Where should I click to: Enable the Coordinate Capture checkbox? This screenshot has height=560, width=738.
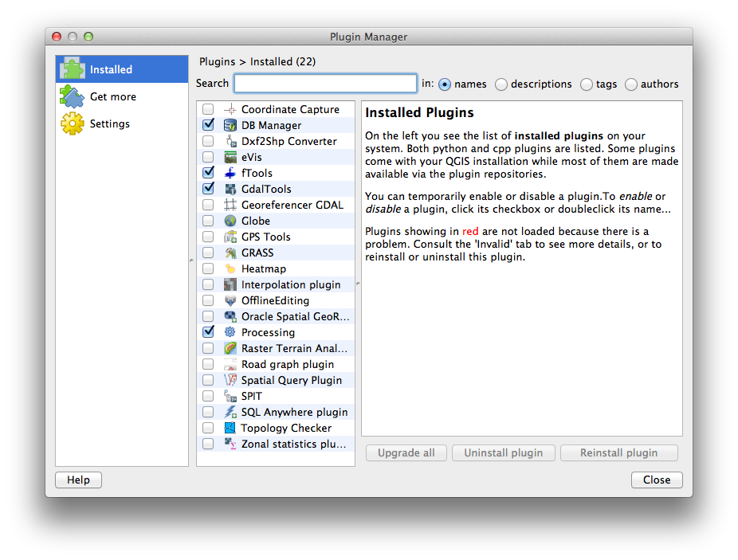(208, 109)
